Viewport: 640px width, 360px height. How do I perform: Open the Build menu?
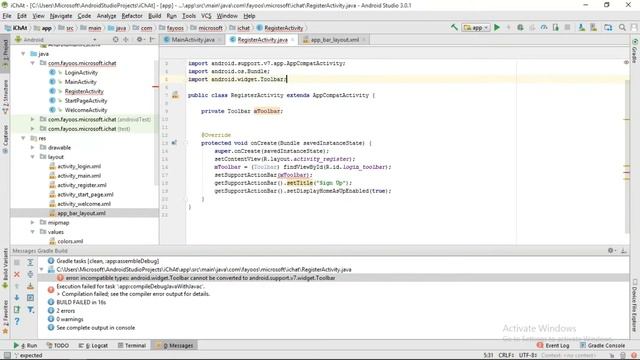[154, 16]
